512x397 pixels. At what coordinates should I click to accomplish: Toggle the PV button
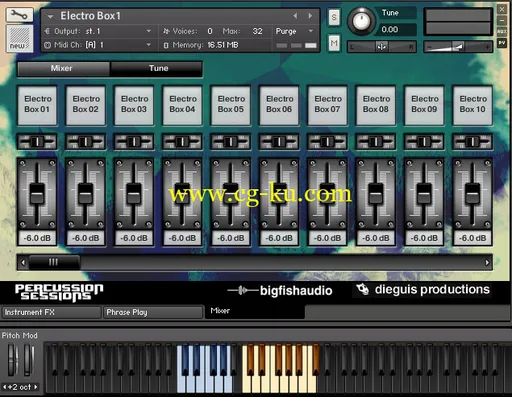pos(501,43)
